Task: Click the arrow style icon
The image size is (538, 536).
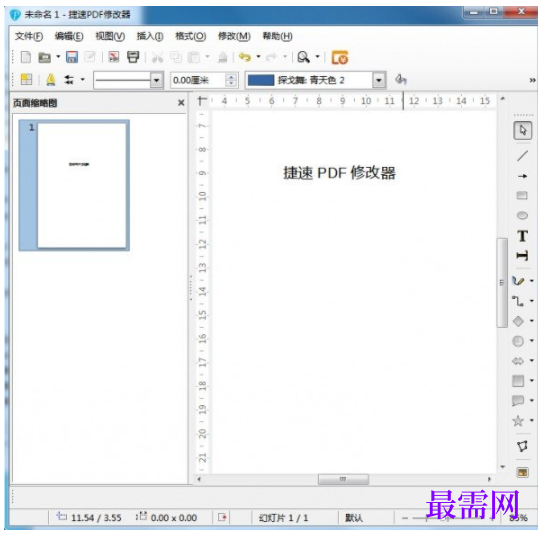Action: (x=69, y=80)
